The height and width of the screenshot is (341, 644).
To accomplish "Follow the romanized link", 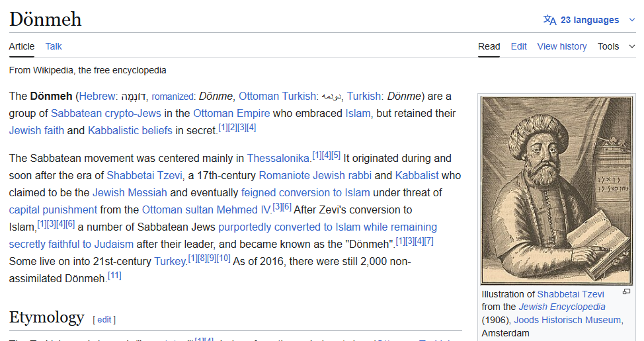I will click(172, 96).
